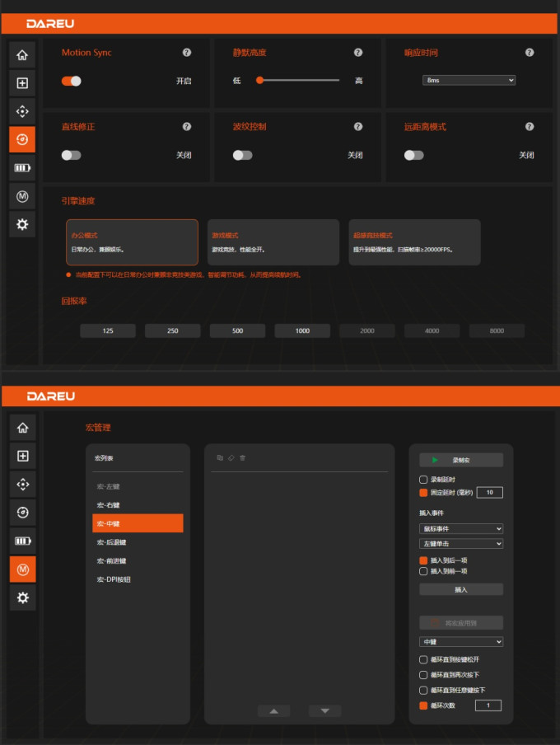Check the 插入到前一项 option
The height and width of the screenshot is (745, 560).
[423, 571]
